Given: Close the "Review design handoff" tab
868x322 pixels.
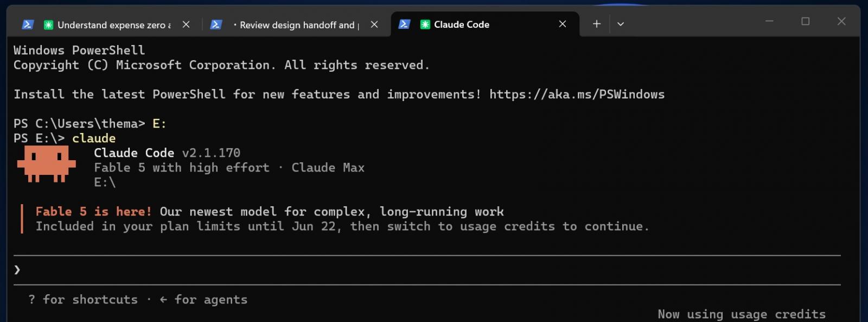Looking at the screenshot, I should [x=374, y=24].
